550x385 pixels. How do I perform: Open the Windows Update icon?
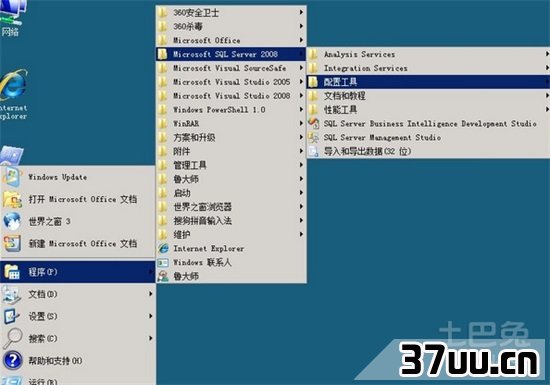pyautogui.click(x=12, y=177)
